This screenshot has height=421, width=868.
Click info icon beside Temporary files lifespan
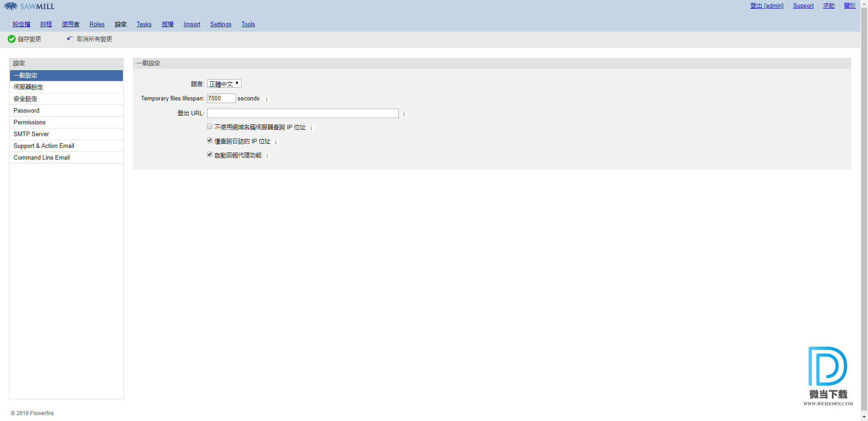(267, 99)
